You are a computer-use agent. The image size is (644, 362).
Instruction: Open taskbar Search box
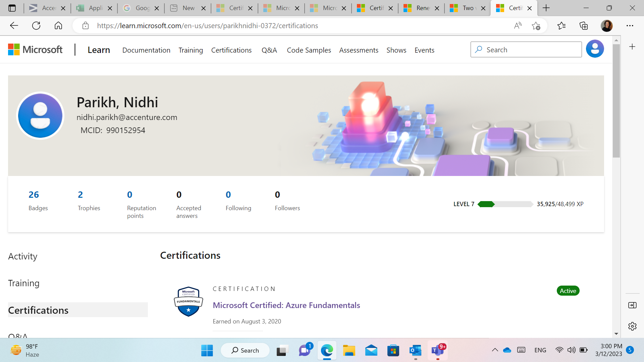coord(245,351)
